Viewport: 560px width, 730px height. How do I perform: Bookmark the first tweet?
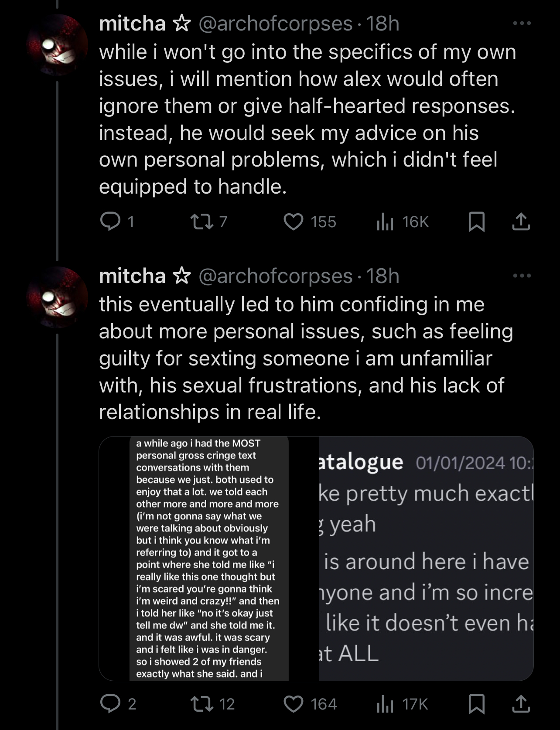476,222
